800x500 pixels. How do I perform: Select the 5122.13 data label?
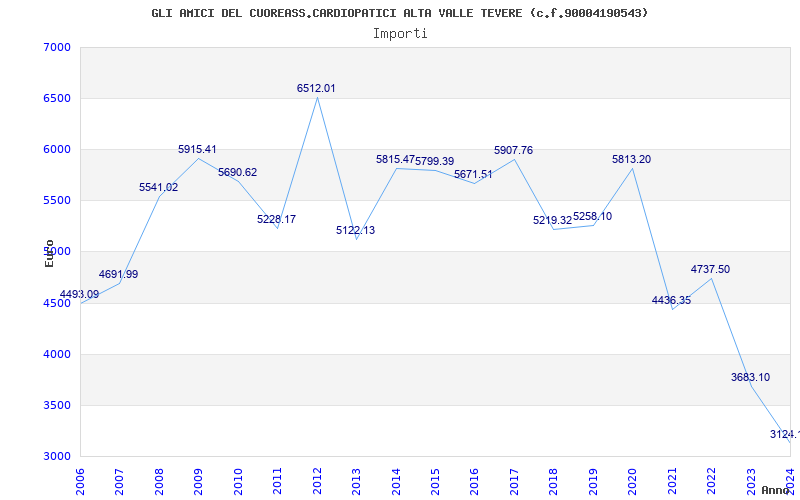tap(356, 230)
